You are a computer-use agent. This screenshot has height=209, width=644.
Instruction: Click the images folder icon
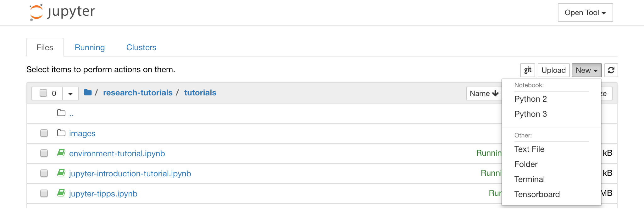[61, 133]
